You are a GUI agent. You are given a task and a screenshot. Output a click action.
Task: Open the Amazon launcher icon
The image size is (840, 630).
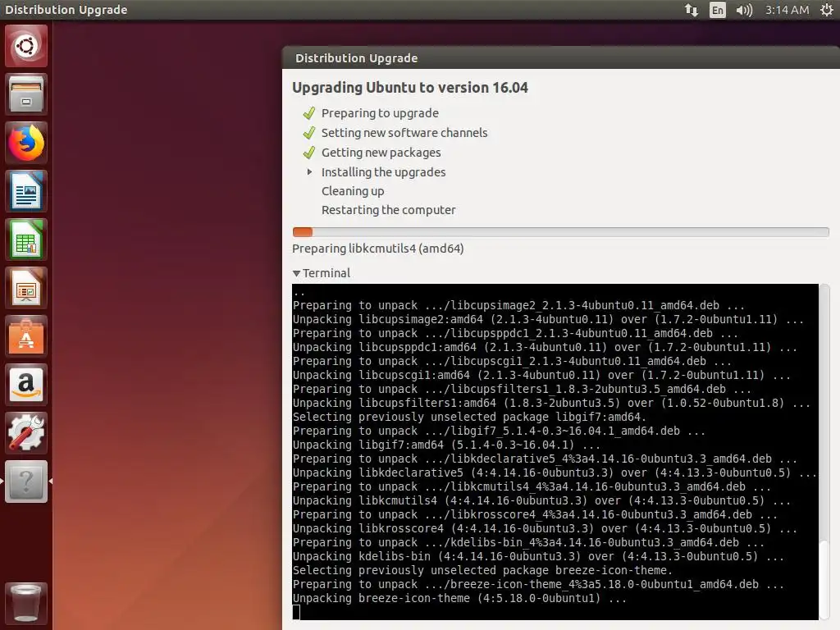(x=26, y=385)
